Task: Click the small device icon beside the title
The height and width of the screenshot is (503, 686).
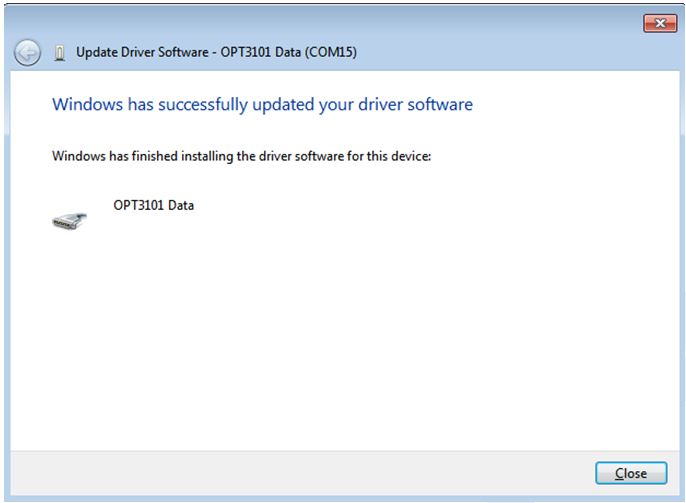Action: coord(61,53)
